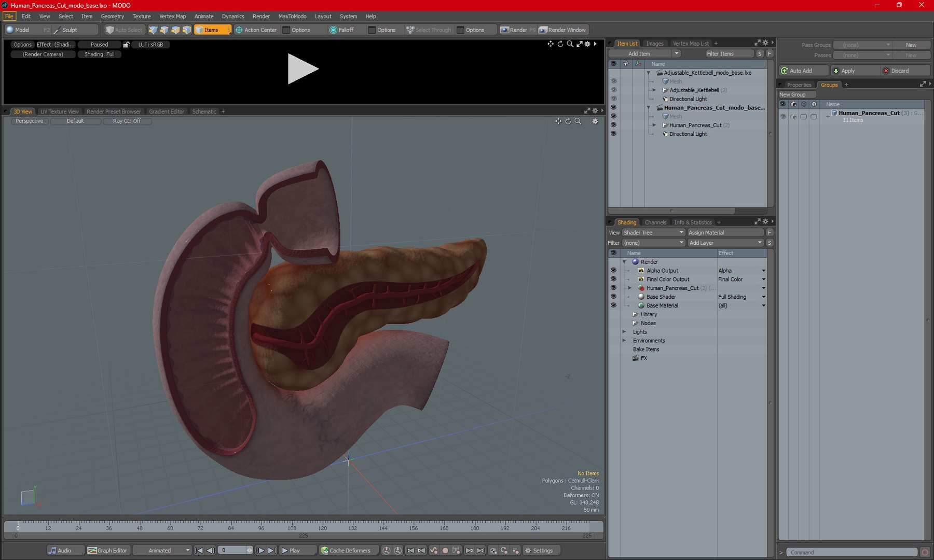Toggle preview lock icon beside Paused
The image size is (934, 560).
126,45
